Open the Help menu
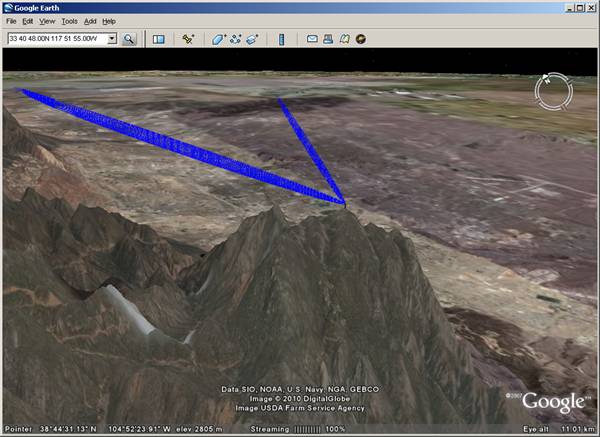This screenshot has height=437, width=600. coord(109,21)
